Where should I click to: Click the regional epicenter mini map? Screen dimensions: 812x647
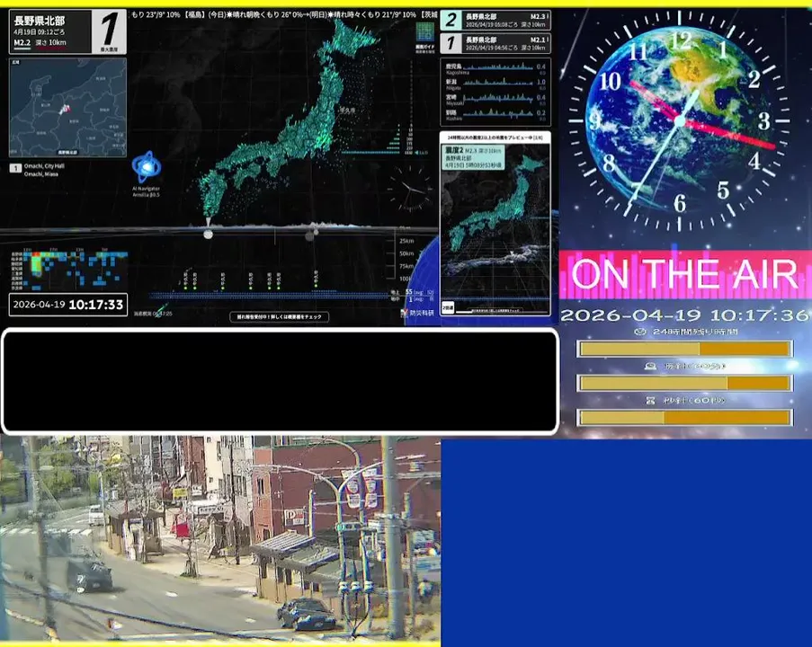(67, 107)
